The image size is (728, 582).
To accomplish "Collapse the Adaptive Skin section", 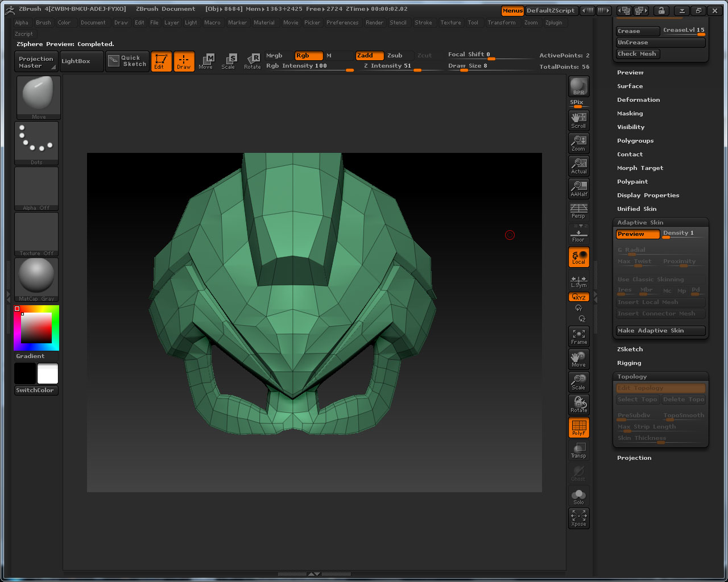I will point(640,223).
